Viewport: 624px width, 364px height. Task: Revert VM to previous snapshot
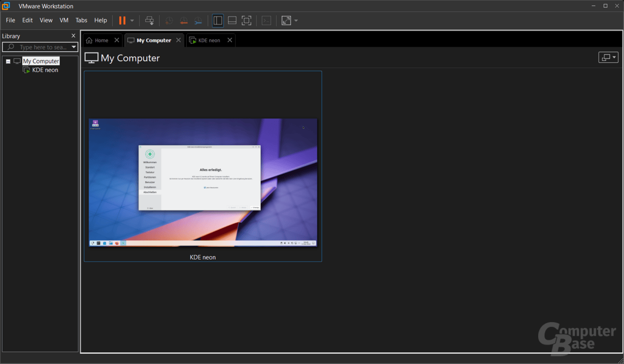pos(183,20)
